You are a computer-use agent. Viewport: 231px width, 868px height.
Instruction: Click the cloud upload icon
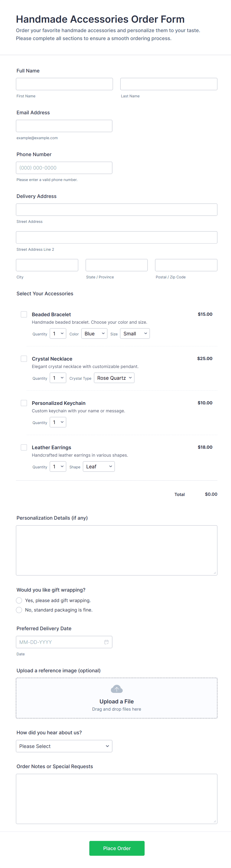[x=116, y=689]
